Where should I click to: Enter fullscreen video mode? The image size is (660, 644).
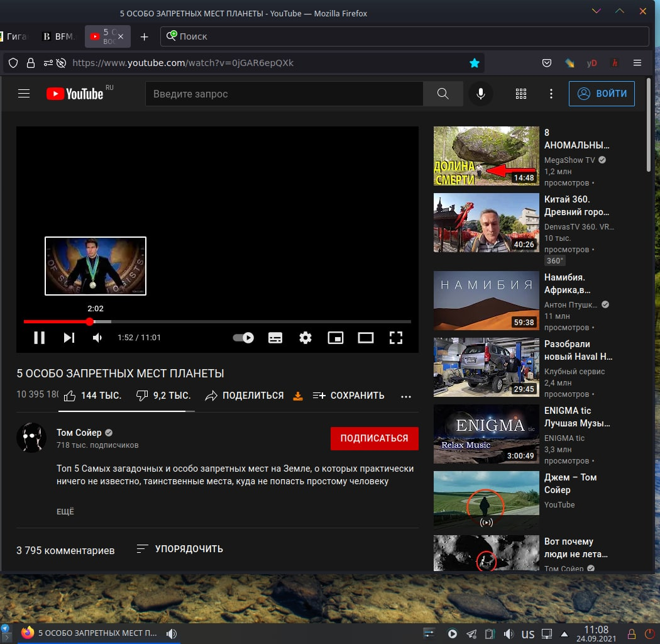[396, 338]
